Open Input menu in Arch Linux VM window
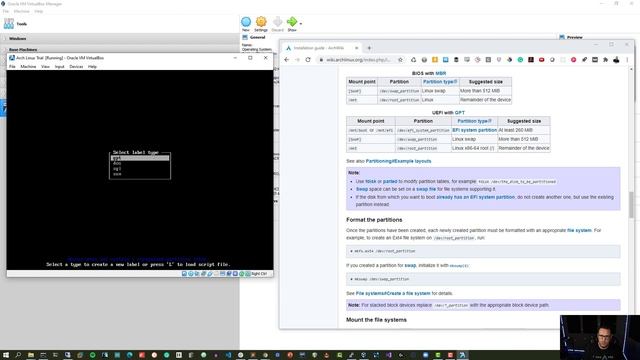This screenshot has height=360, width=640. point(60,67)
